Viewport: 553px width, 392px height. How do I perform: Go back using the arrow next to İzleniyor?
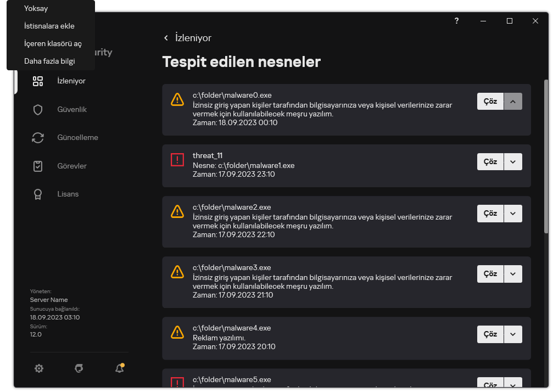[166, 38]
